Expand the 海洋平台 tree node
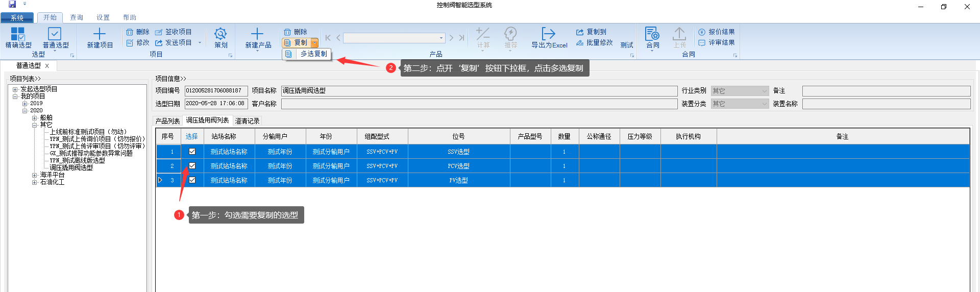The height and width of the screenshot is (292, 980). (34, 175)
